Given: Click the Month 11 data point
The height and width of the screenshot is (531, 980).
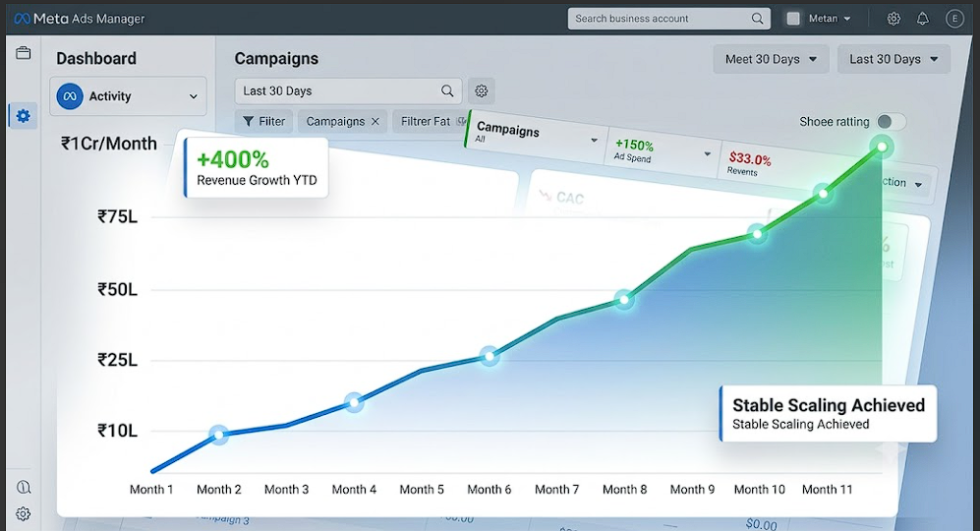Looking at the screenshot, I should point(823,194).
